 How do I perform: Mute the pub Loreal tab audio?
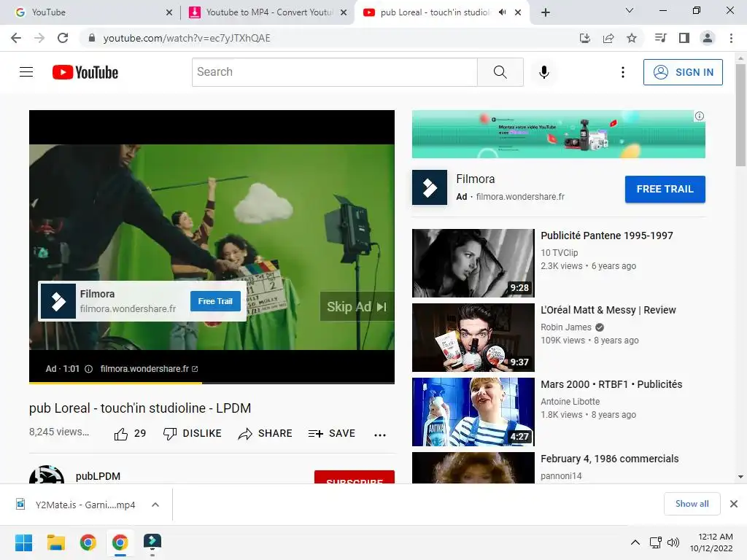pos(502,12)
